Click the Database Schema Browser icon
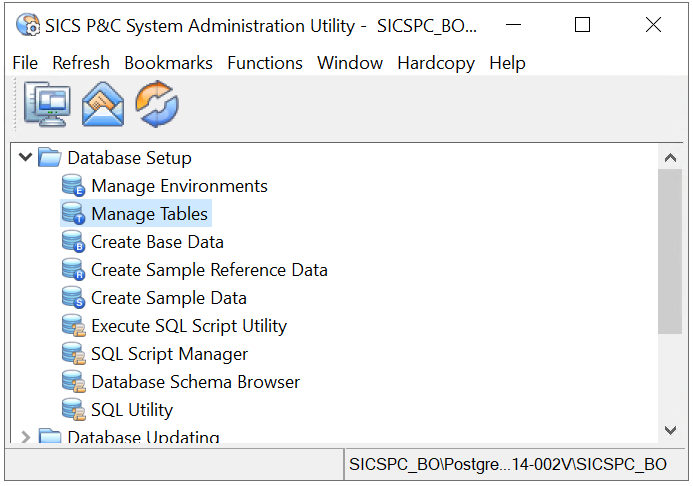 point(74,382)
